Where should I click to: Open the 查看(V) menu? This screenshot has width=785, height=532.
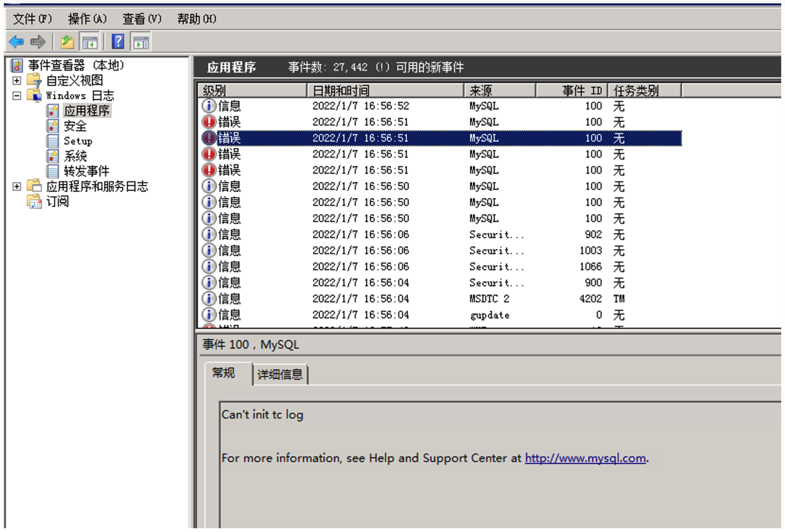coord(142,19)
